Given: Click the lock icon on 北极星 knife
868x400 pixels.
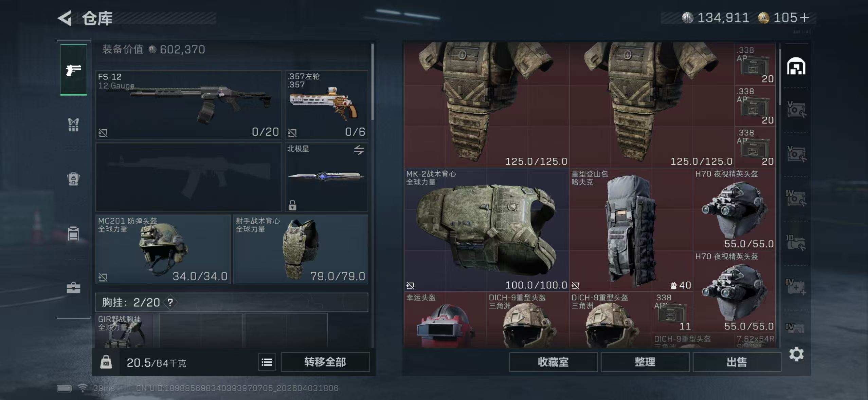Looking at the screenshot, I should (x=292, y=205).
